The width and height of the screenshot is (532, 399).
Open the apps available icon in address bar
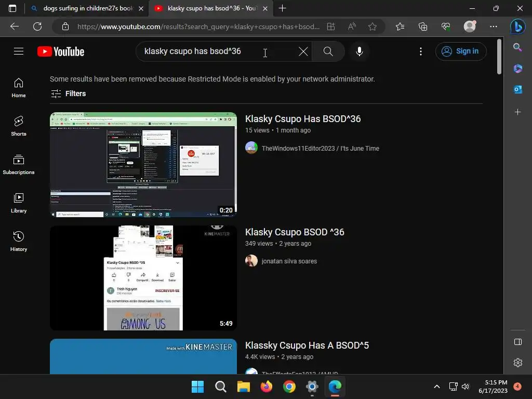331,26
